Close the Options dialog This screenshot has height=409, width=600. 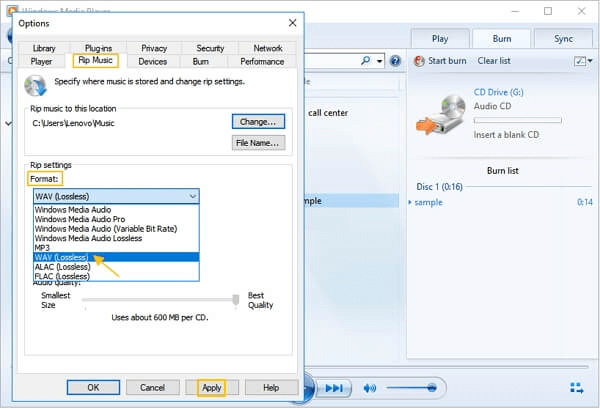pyautogui.click(x=293, y=23)
